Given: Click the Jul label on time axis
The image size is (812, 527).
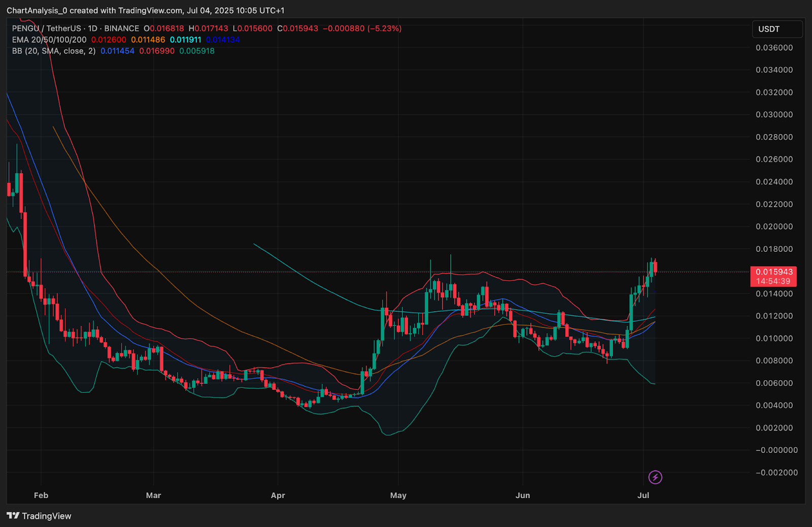Looking at the screenshot, I should click(643, 495).
